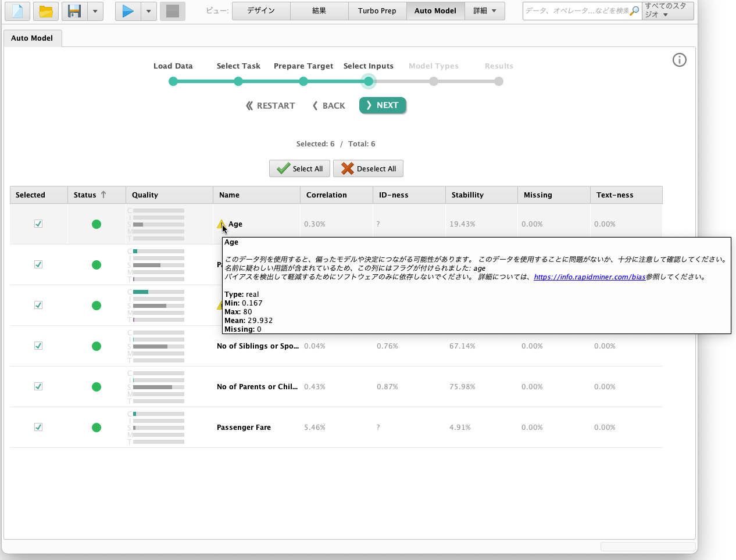Viewport: 736px width, 560px height.
Task: Click the Results step marker
Action: 499,81
